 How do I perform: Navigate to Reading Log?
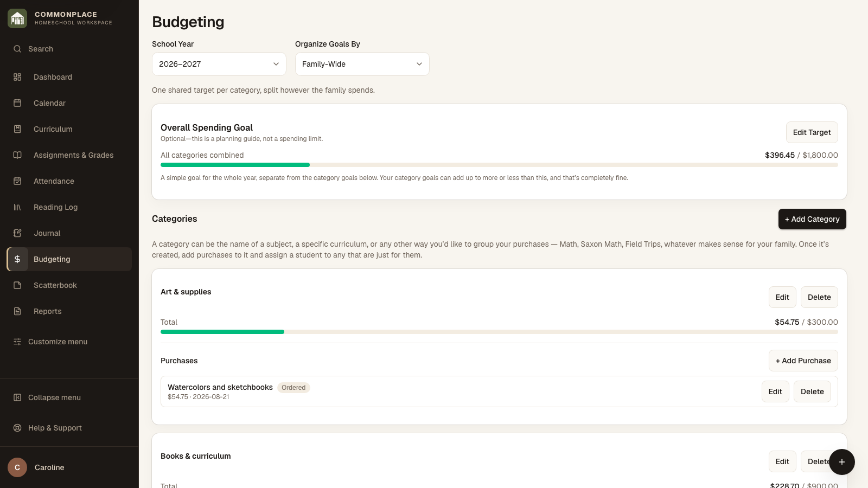(69, 207)
